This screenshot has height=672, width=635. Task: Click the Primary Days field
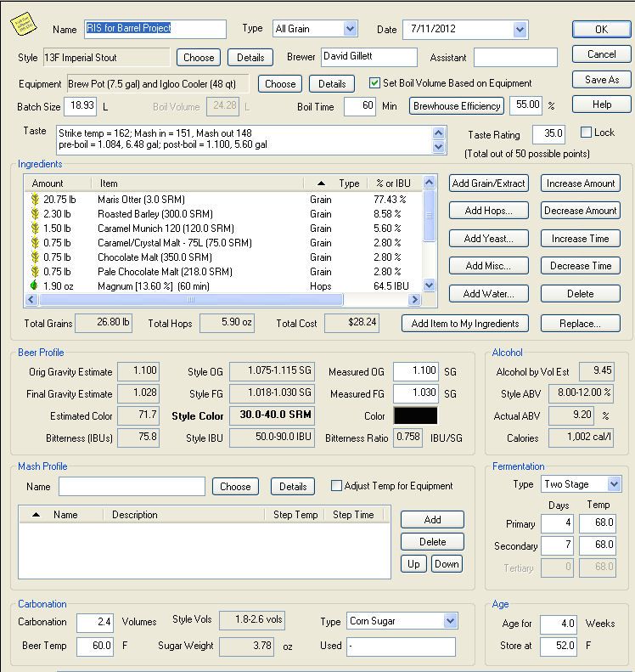557,523
